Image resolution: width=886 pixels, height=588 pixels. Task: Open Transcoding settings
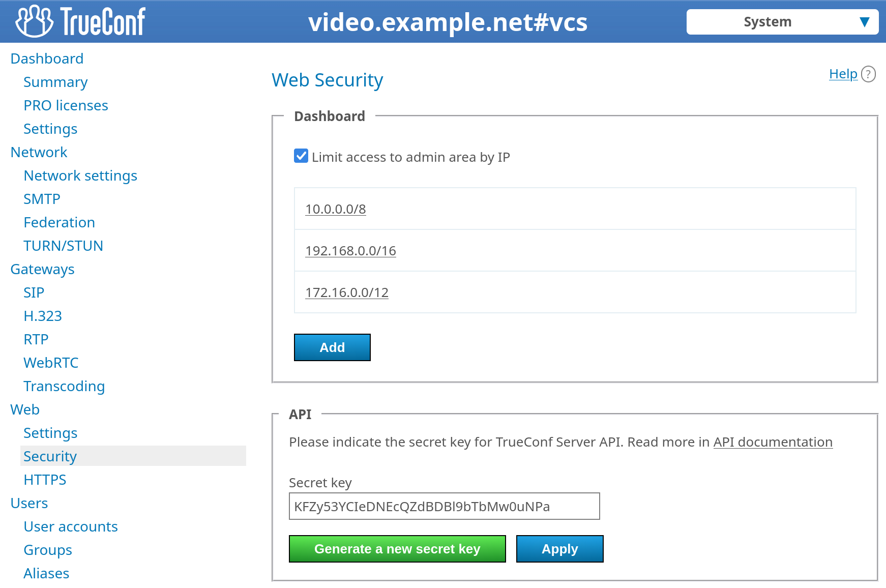point(64,386)
